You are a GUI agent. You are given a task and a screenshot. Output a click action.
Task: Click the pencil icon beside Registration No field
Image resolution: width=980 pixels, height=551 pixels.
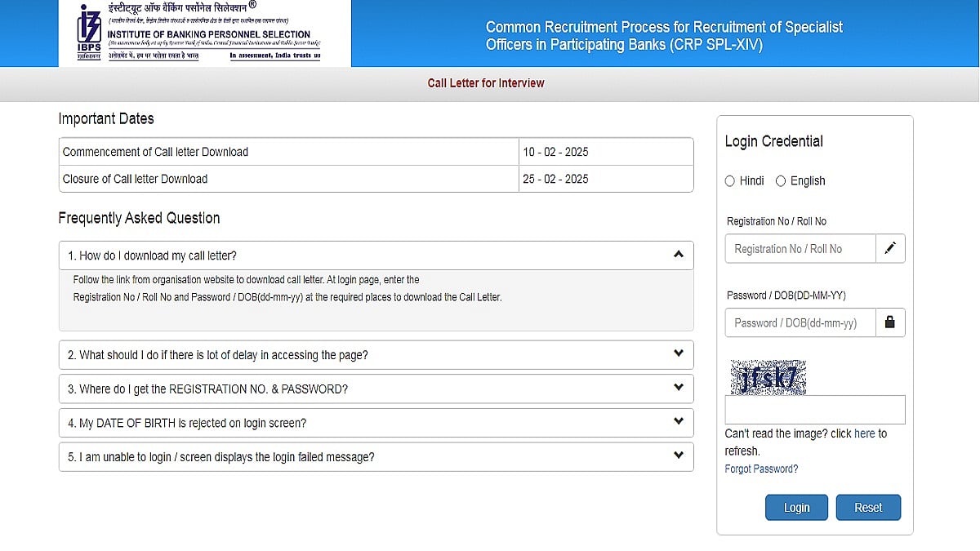point(890,249)
